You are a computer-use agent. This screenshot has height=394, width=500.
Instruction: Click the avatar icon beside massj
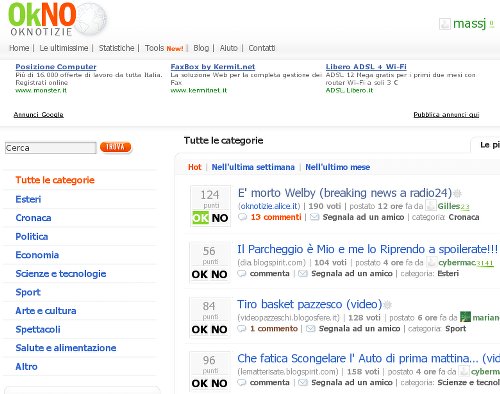pos(445,24)
